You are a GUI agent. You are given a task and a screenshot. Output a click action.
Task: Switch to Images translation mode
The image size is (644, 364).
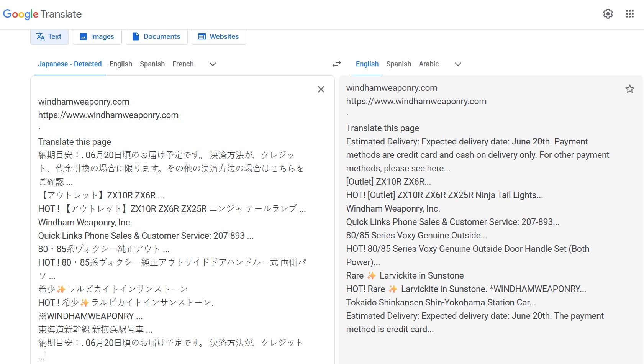coord(97,37)
